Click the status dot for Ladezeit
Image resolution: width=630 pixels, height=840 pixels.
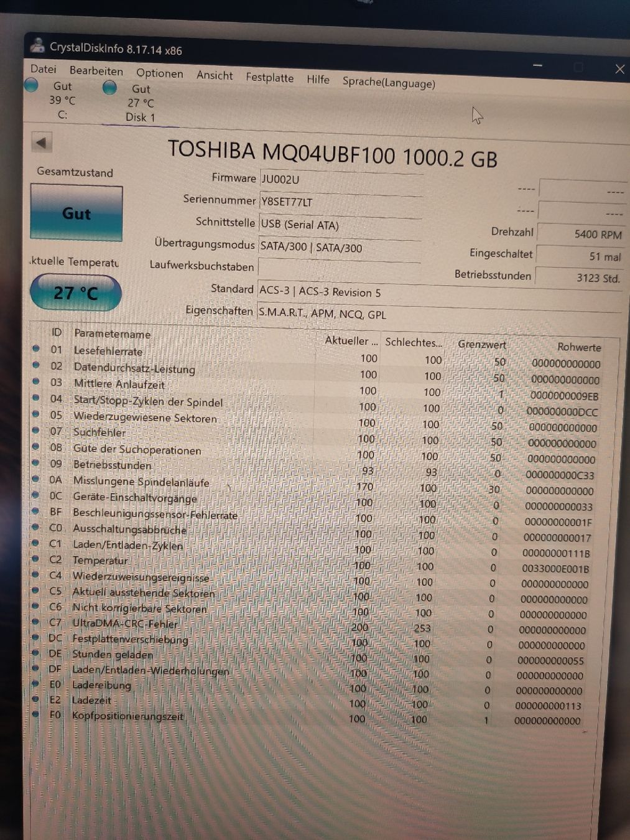[35, 699]
